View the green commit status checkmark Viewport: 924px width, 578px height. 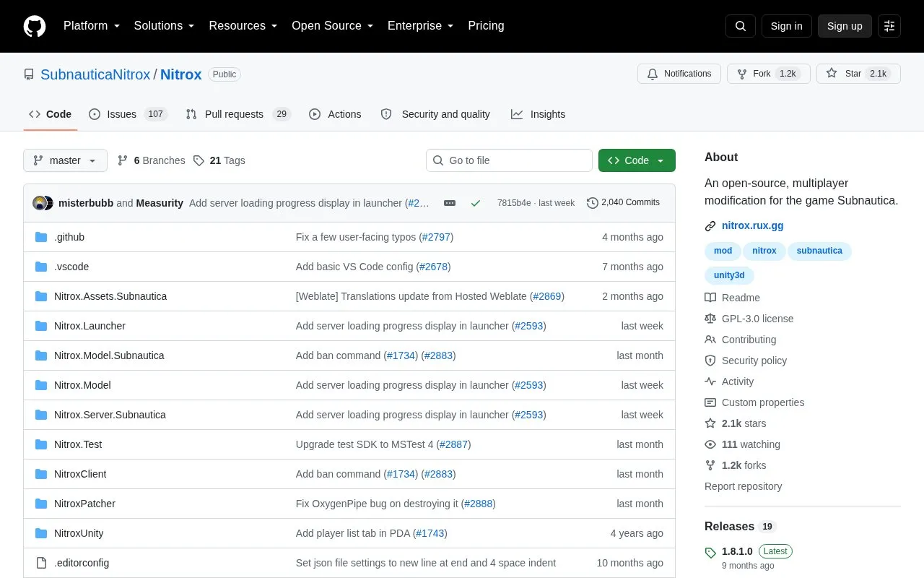(x=476, y=203)
